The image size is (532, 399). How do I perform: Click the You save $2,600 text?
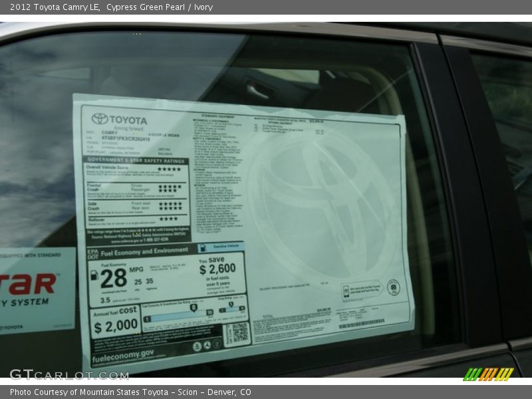217,266
